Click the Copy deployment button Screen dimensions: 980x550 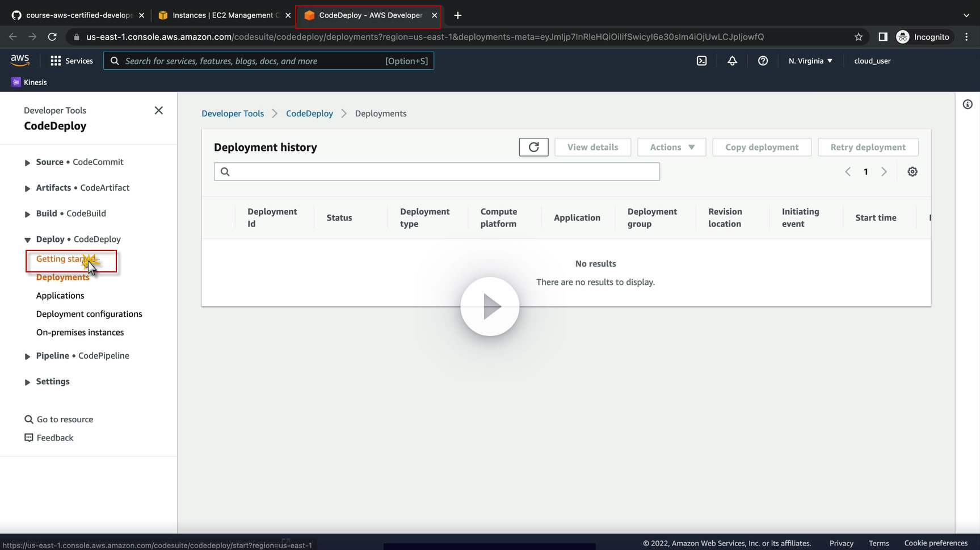tap(762, 147)
